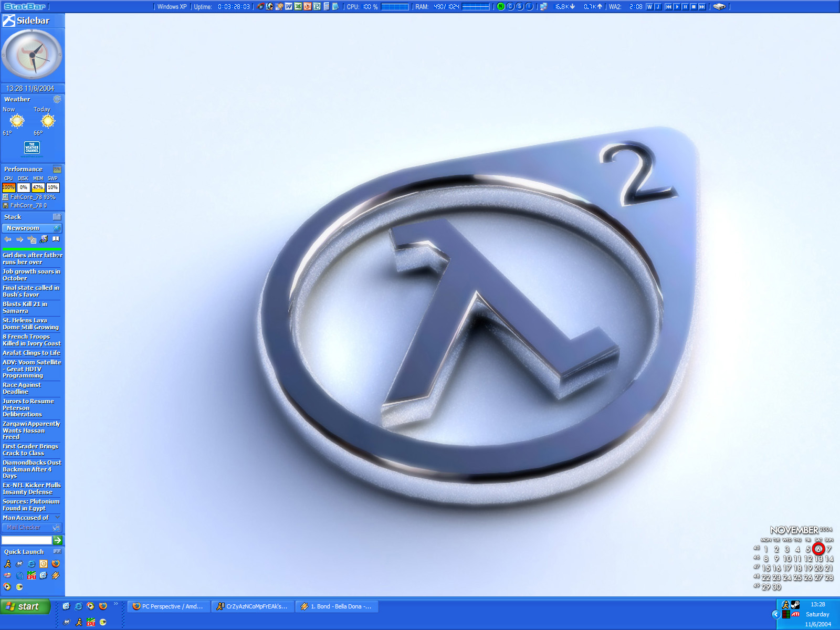Screen dimensions: 840x630
Task: Expand hidden system tray icons arrow
Action: [776, 614]
